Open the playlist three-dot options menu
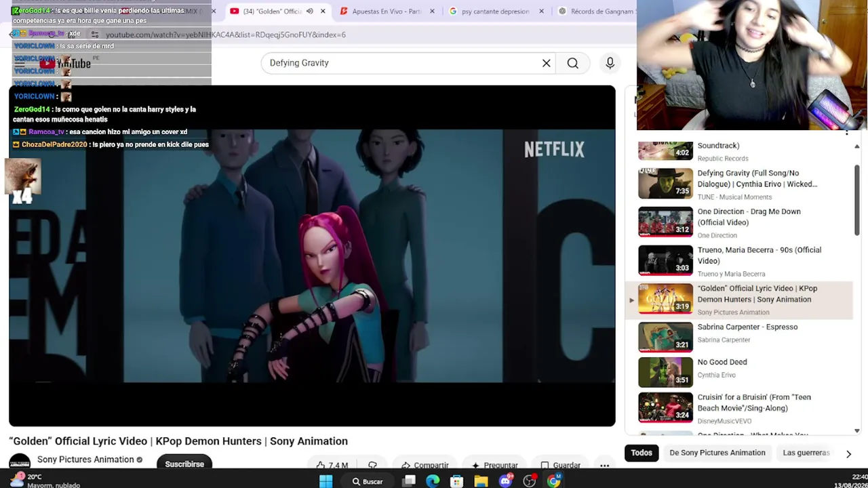 (x=846, y=132)
